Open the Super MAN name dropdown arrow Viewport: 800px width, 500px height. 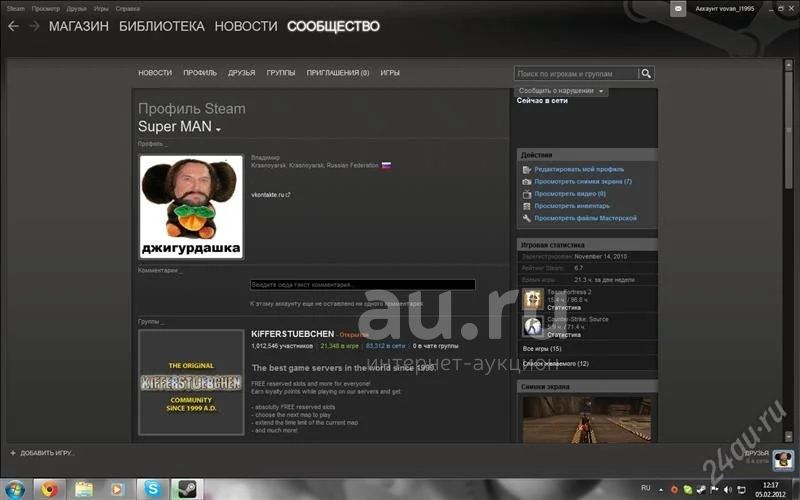[218, 130]
